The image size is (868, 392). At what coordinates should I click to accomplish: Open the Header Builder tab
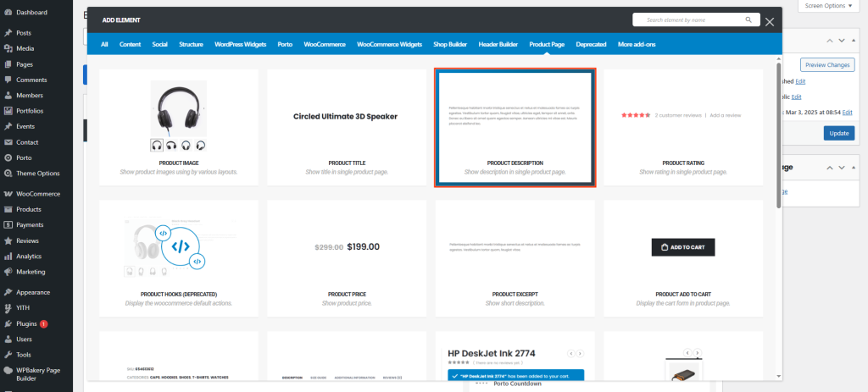498,44
